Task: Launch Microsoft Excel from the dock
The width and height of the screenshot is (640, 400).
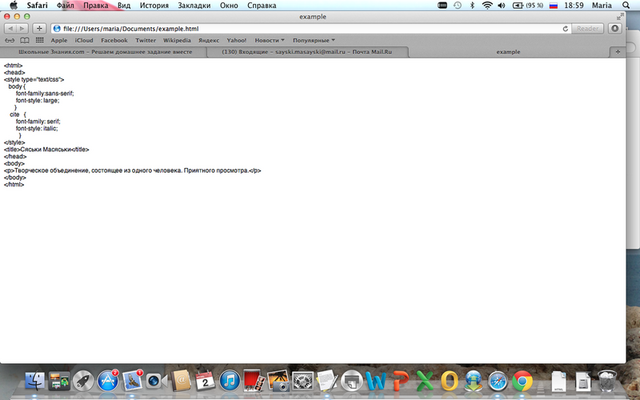Action: point(424,381)
